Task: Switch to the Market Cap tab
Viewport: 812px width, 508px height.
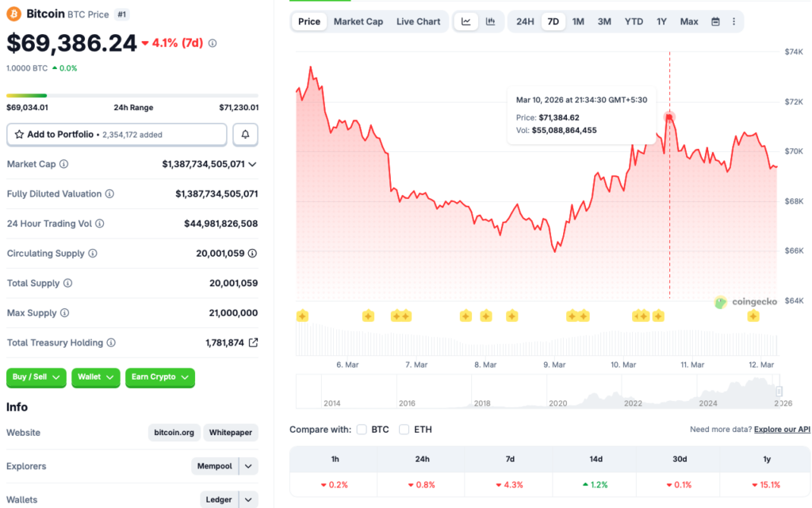Action: pos(358,21)
